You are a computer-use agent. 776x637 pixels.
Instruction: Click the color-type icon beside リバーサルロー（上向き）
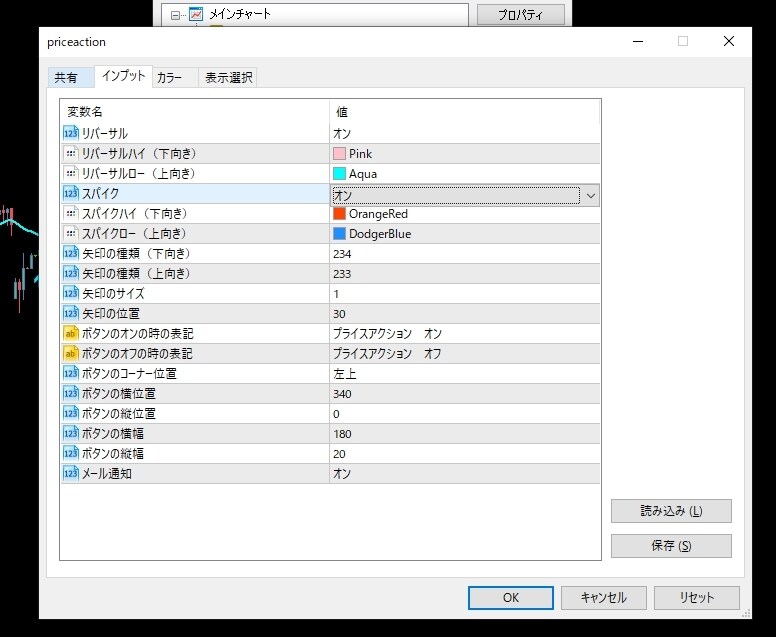(71, 173)
